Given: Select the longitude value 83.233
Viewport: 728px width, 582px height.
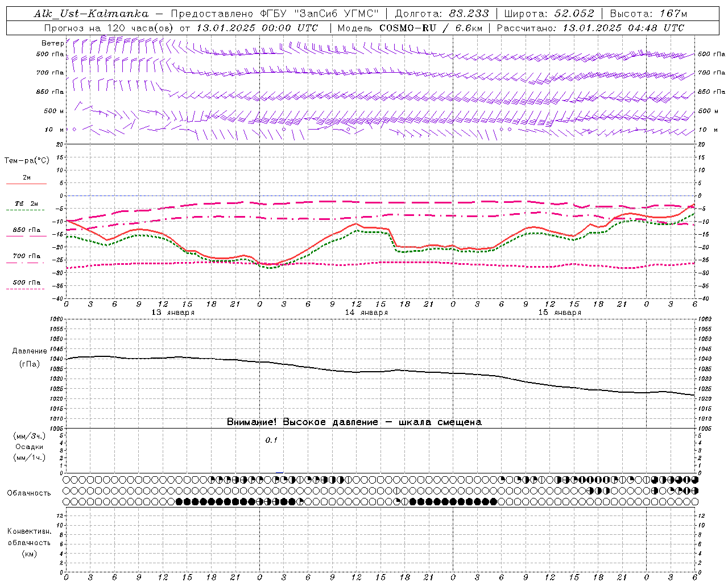Looking at the screenshot, I should [x=469, y=14].
